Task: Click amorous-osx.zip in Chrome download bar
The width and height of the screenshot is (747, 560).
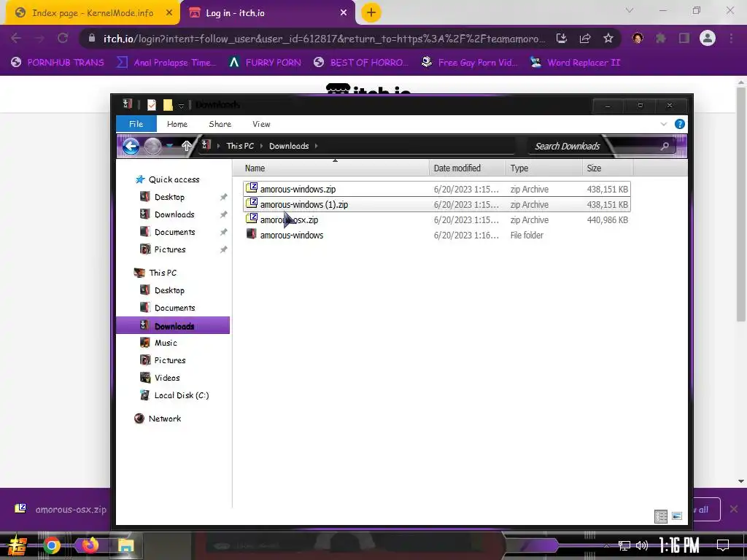Action: pyautogui.click(x=61, y=509)
